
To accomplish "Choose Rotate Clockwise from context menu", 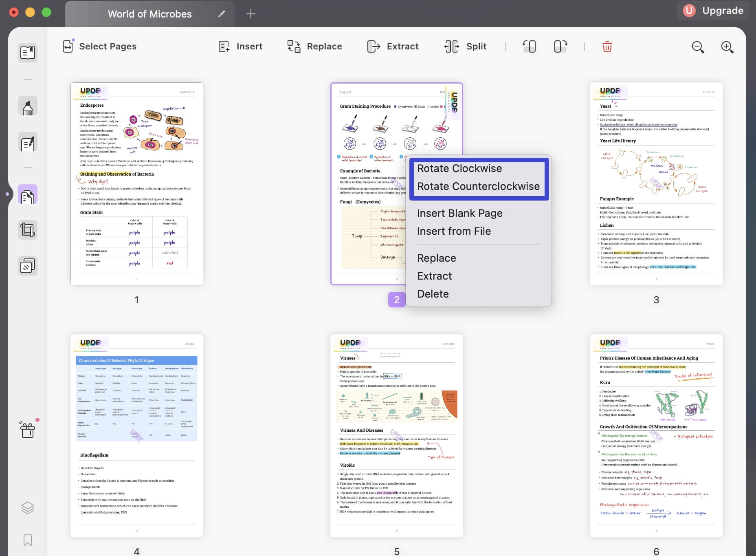I will pyautogui.click(x=459, y=168).
